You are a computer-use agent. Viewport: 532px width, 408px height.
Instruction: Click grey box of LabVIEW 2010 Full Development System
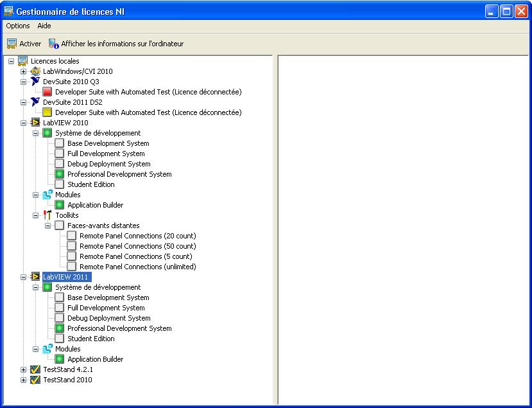(x=60, y=154)
